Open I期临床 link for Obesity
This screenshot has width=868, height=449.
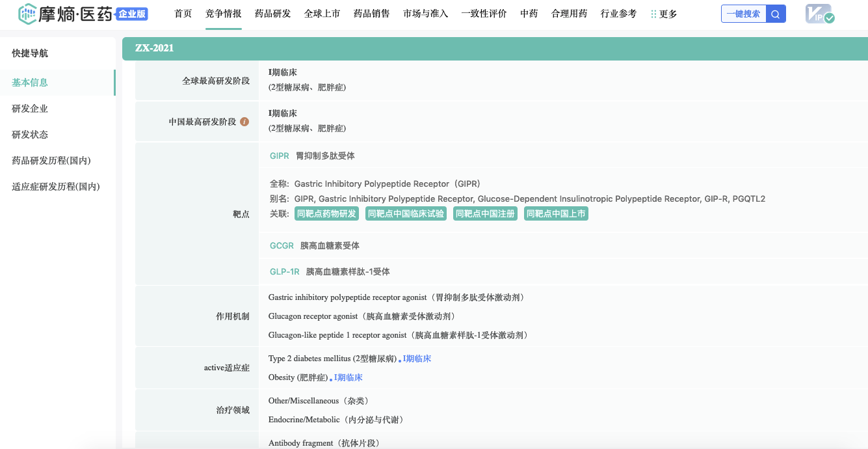coord(348,377)
